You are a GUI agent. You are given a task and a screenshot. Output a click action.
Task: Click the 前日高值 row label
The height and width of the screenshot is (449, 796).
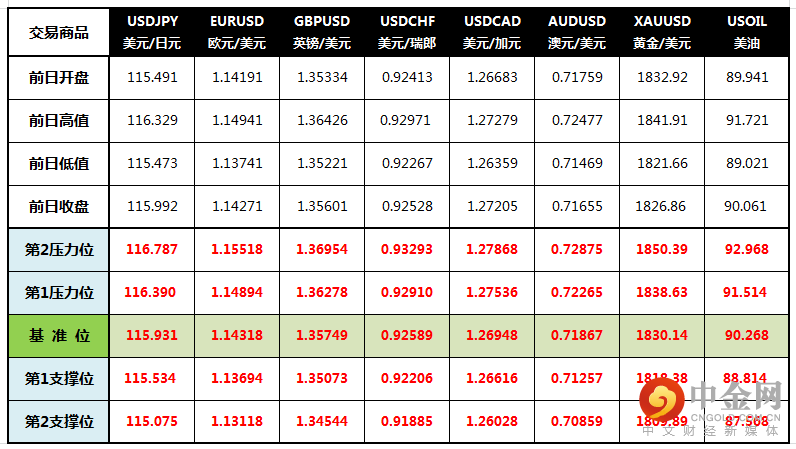click(58, 120)
